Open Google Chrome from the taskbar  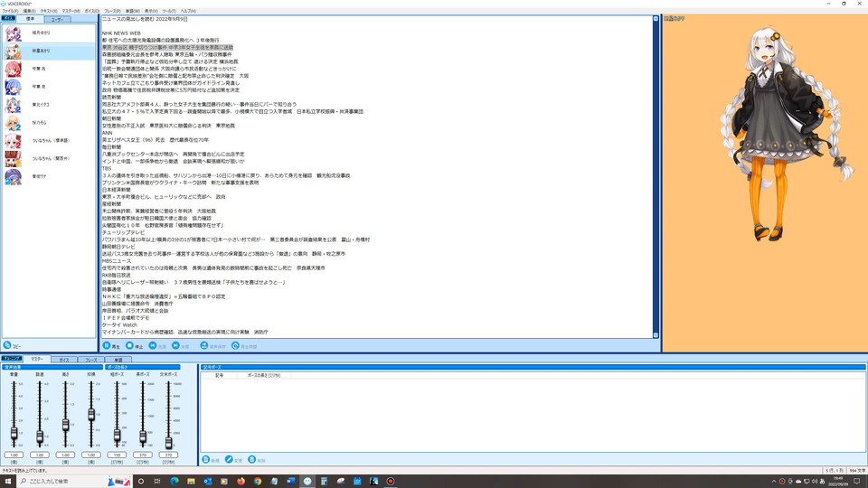click(258, 482)
